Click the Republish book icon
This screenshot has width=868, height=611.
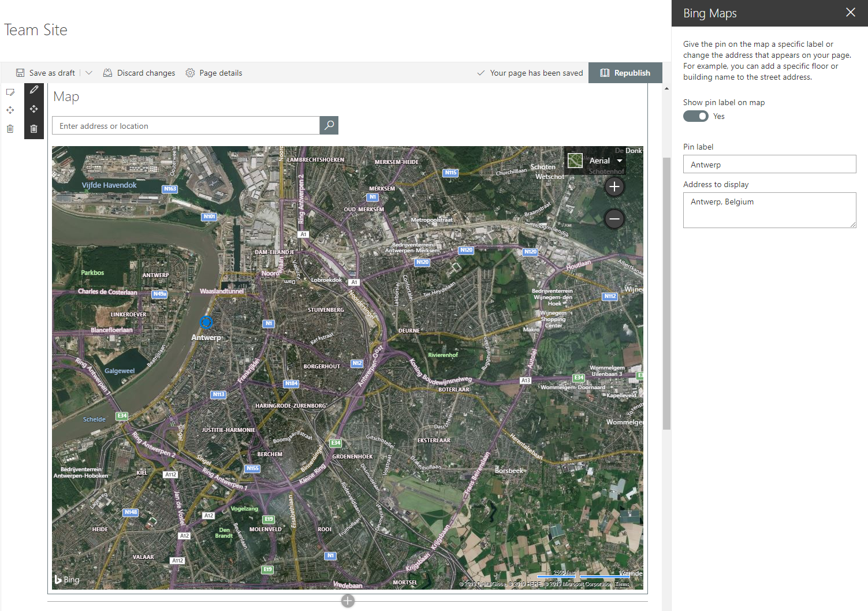click(605, 73)
